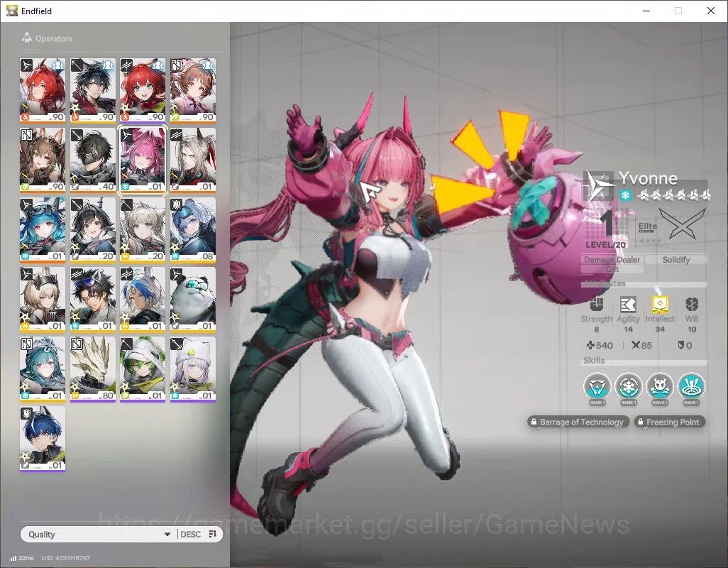728x568 pixels.
Task: Click the crossed-blades Elite emblem
Action: coord(682,224)
